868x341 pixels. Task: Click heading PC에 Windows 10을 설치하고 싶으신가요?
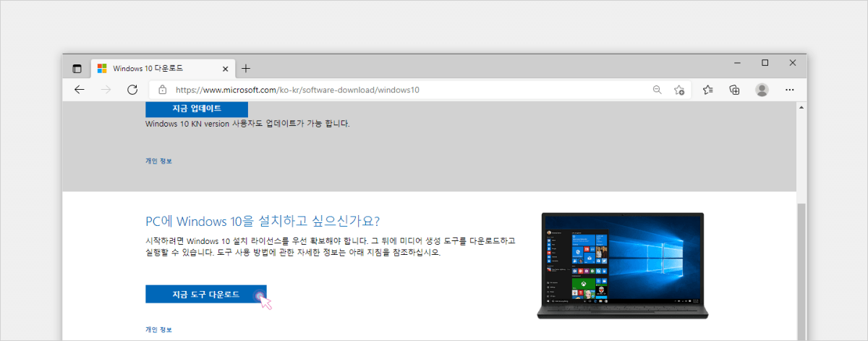tap(263, 220)
